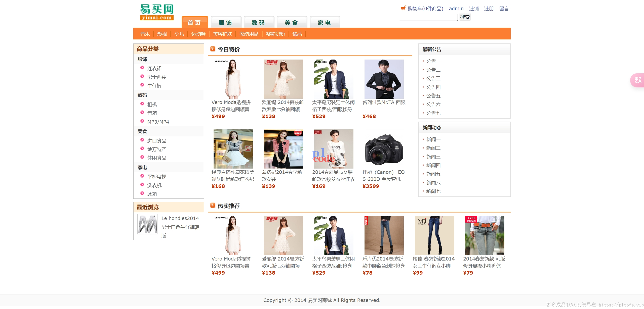Screen dimensions: 644x309
Task: Open the 美食 tab
Action: coord(292,23)
